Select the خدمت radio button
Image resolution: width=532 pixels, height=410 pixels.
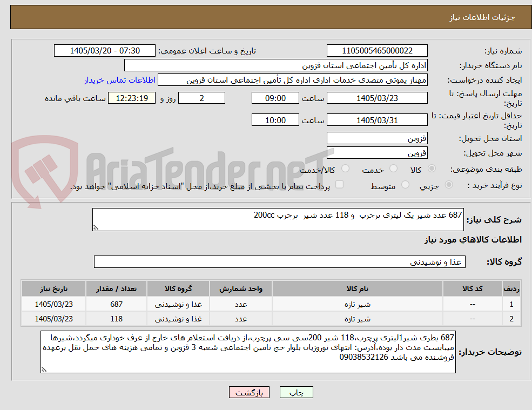tap(393, 169)
